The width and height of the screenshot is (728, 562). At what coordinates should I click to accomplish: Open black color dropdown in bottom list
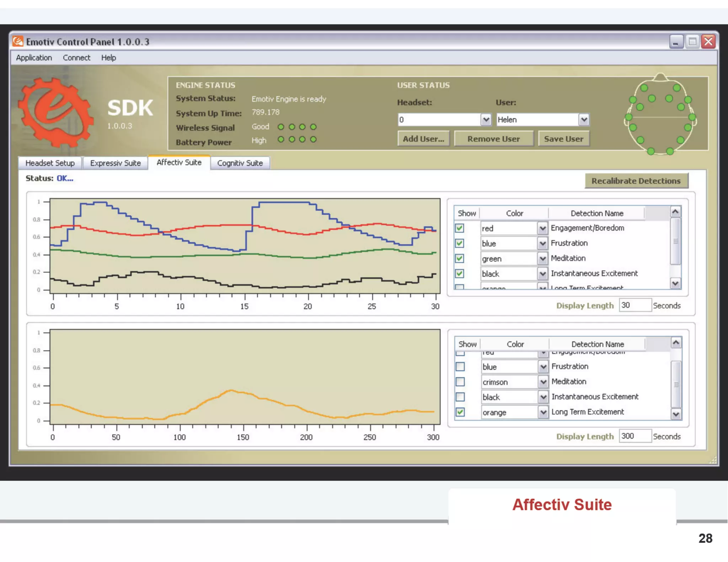543,397
